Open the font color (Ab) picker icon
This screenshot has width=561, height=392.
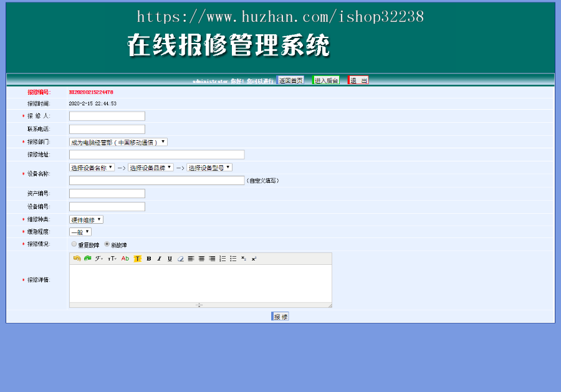click(125, 258)
